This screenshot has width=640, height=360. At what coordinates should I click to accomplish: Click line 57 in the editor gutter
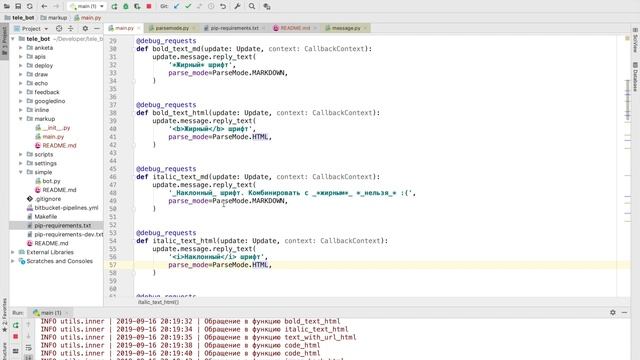click(x=113, y=265)
